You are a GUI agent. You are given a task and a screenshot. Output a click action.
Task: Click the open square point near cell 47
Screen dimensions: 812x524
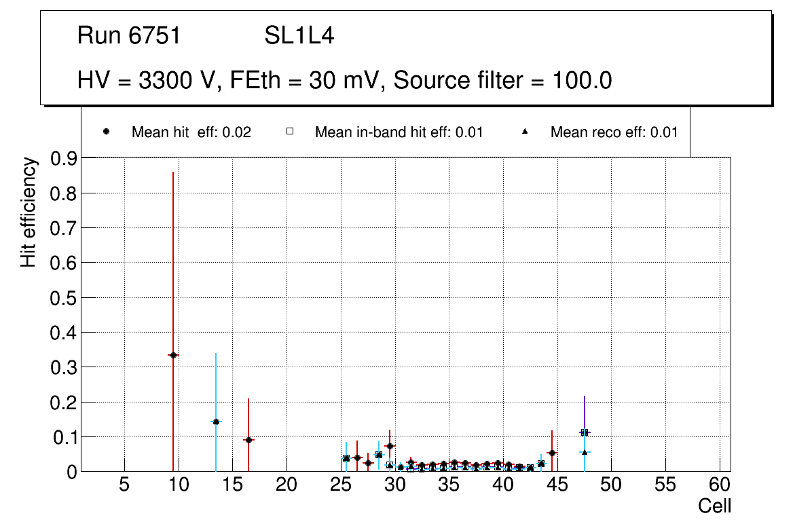tap(585, 432)
